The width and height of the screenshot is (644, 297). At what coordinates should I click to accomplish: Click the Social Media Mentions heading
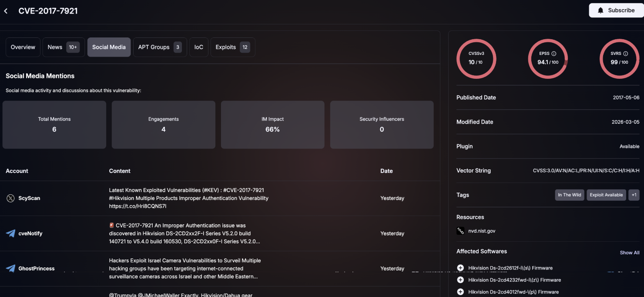pyautogui.click(x=40, y=76)
